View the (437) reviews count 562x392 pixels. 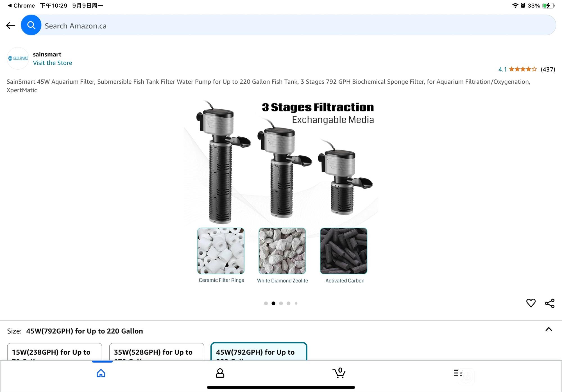[548, 69]
